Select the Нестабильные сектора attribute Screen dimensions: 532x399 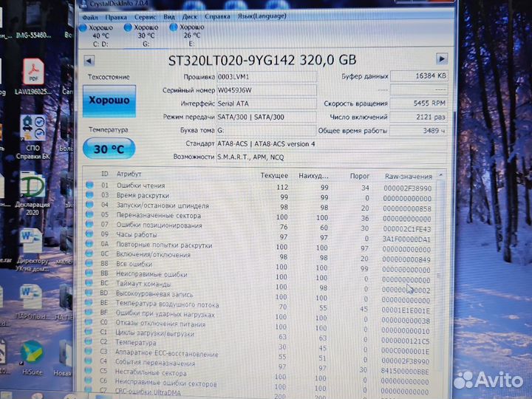pyautogui.click(x=151, y=373)
